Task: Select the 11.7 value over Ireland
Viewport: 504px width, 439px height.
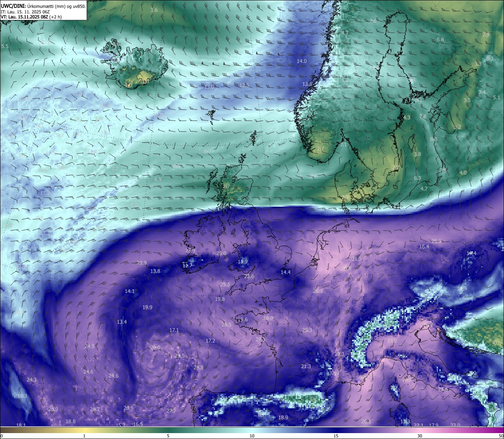Action: (x=187, y=266)
